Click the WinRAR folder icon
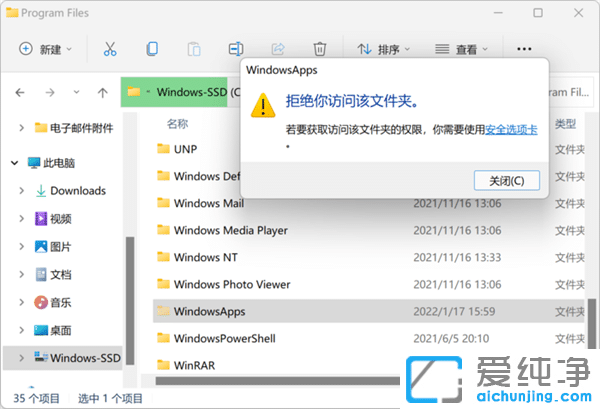Viewport: 600px width, 409px height. (x=163, y=365)
